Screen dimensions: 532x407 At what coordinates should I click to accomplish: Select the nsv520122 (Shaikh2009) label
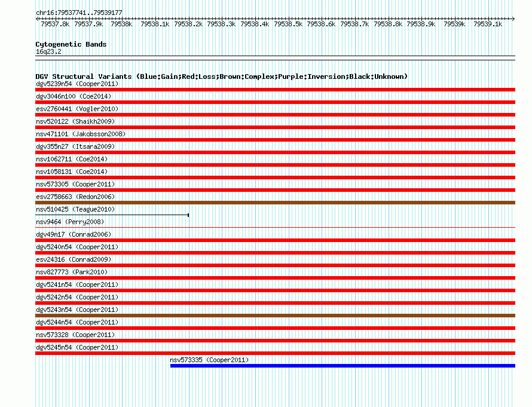[x=75, y=121]
